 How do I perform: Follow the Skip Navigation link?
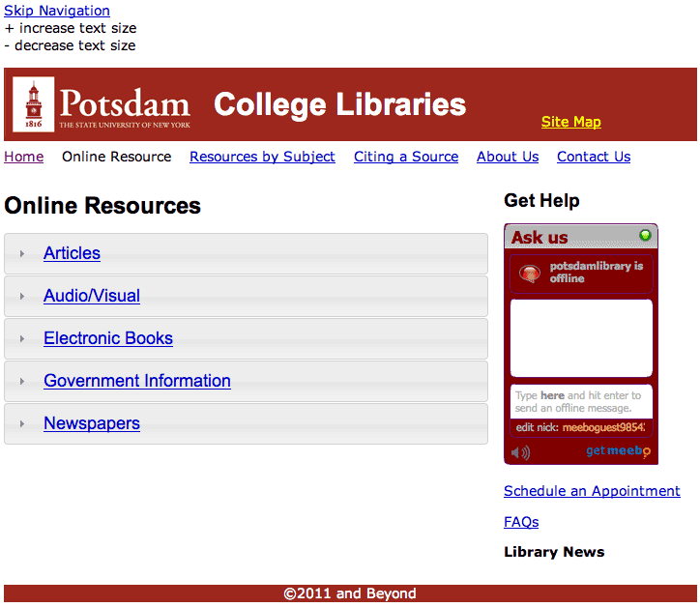[57, 11]
